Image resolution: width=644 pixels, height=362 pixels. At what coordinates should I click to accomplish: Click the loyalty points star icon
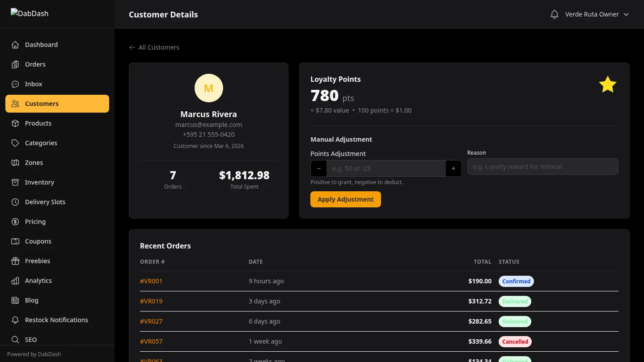(607, 84)
